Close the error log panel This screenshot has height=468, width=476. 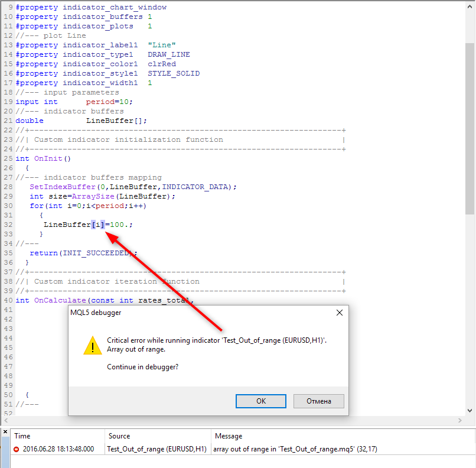tap(5, 431)
